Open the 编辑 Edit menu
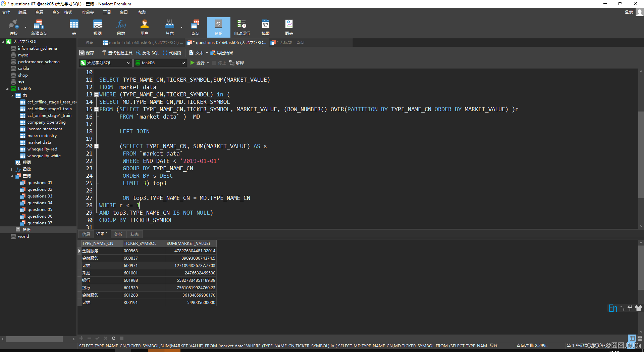Image resolution: width=644 pixels, height=352 pixels. point(22,12)
